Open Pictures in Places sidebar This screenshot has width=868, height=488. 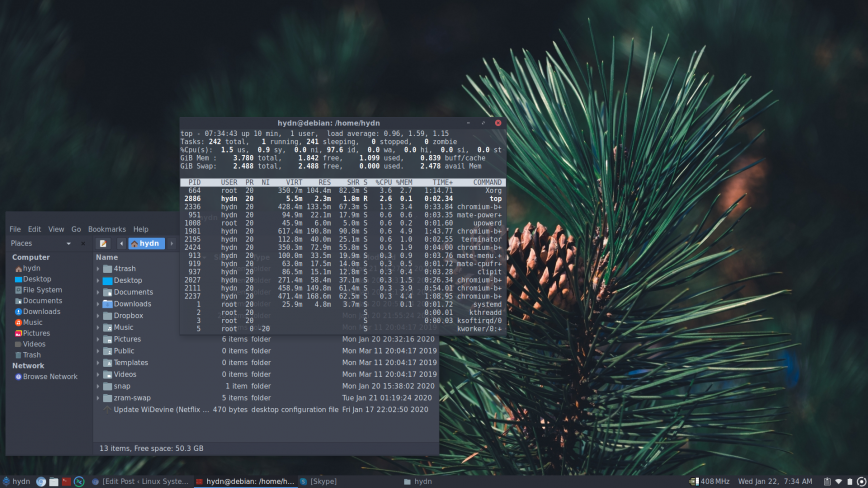(33, 333)
